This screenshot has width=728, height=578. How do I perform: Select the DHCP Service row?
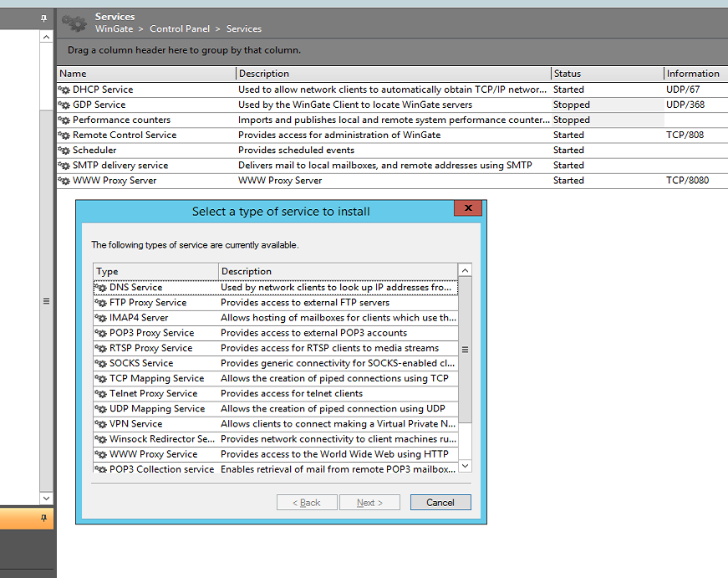point(392,90)
